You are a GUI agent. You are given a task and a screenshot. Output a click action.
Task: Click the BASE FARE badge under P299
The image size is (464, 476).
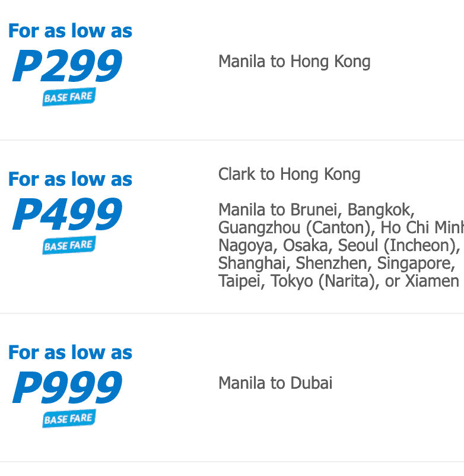(x=69, y=97)
